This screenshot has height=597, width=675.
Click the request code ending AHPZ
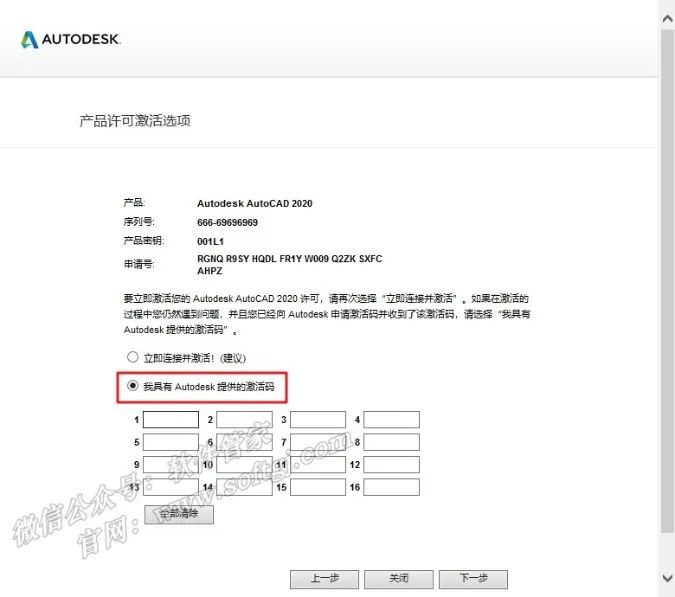210,271
